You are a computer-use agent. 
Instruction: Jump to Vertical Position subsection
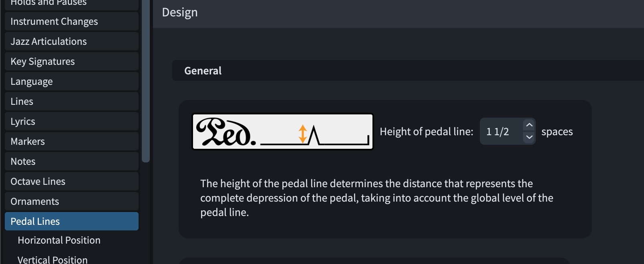click(52, 260)
